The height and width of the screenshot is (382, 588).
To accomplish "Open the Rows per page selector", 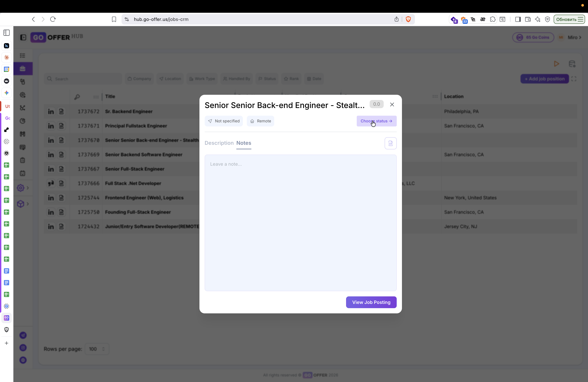I will 97,349.
